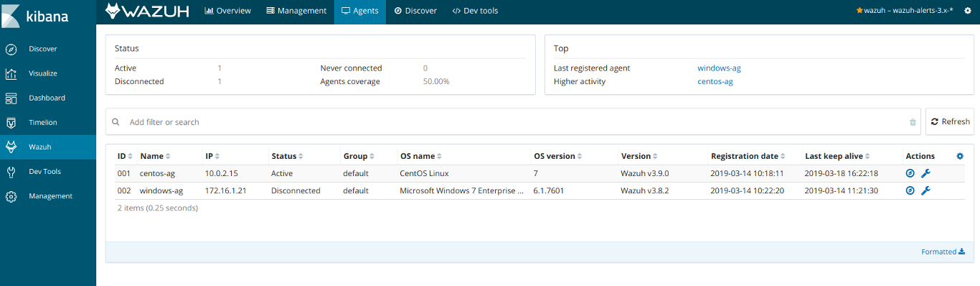Viewport: 980px width, 286px height.
Task: Click the star index pattern indicator
Action: coord(860,11)
